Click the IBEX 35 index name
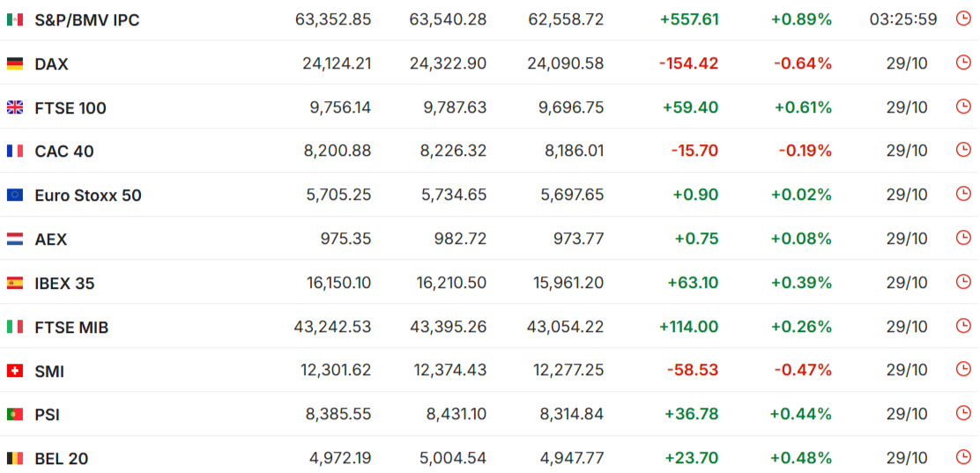980x473 pixels. (64, 283)
